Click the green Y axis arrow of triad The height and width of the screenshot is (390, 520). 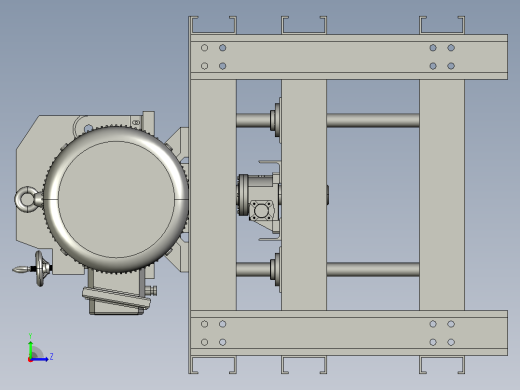(x=30, y=349)
